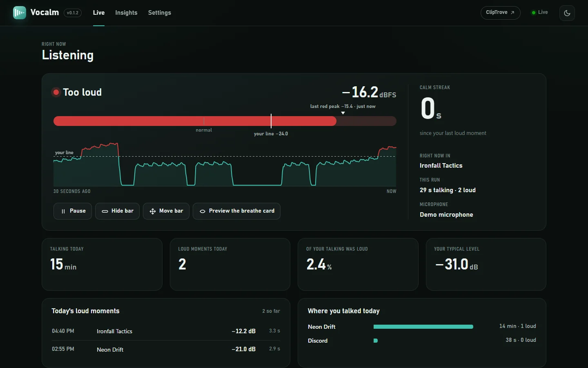Toggle dark mode moon icon
Viewport: 588px width, 368px height.
[567, 13]
